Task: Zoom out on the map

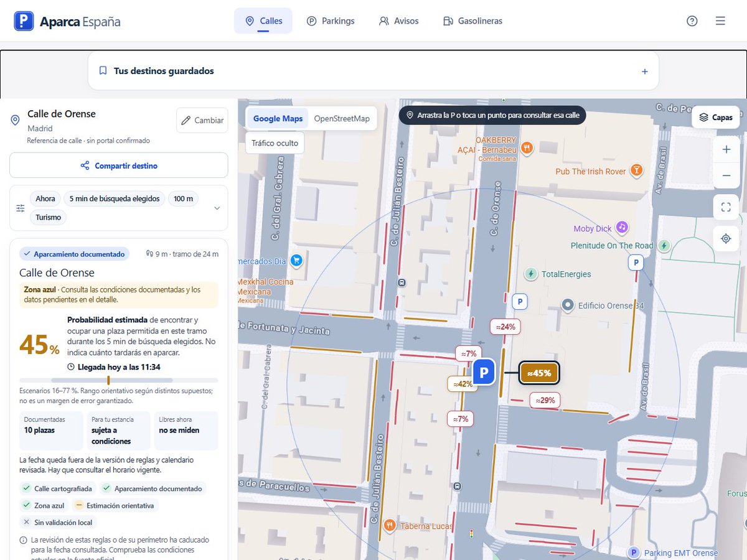Action: [x=726, y=176]
